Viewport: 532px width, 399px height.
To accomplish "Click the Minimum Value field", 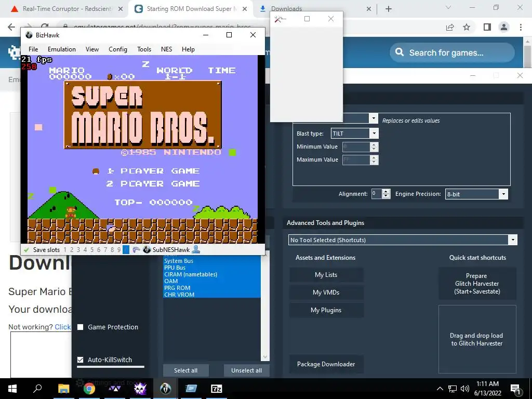I will (356, 147).
